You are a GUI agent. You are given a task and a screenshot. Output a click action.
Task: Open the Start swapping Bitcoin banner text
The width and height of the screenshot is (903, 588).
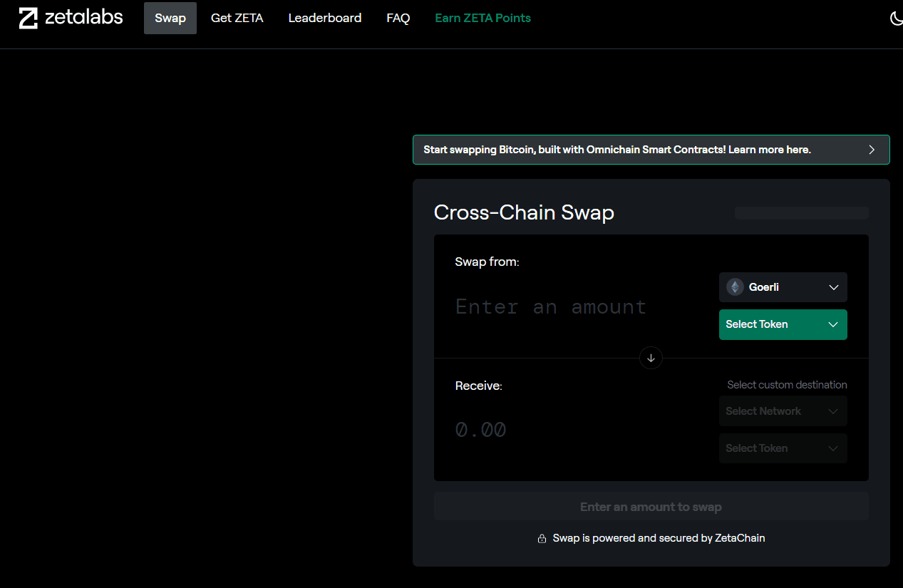[x=616, y=150]
